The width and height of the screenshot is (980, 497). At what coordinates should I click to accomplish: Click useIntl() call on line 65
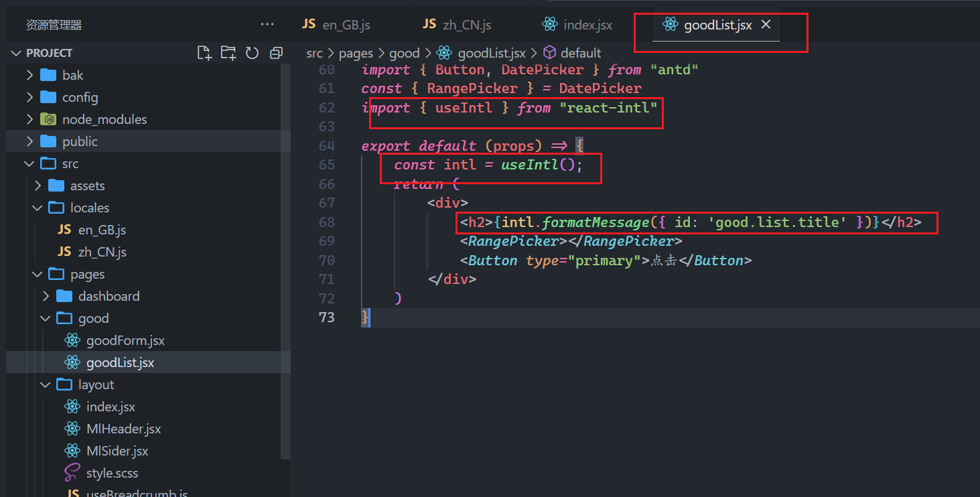(538, 165)
